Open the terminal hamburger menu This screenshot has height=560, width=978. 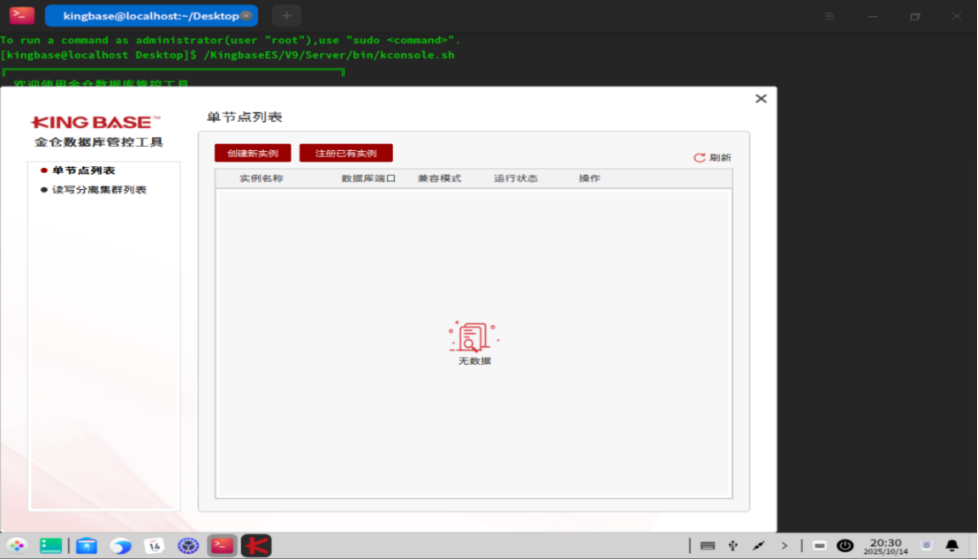(830, 17)
